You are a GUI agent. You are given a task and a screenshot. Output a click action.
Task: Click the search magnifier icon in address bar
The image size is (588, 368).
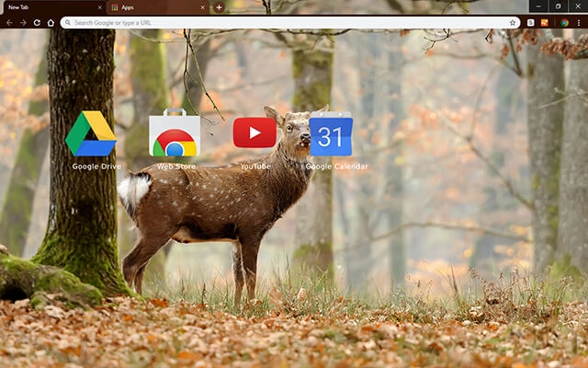click(x=68, y=23)
